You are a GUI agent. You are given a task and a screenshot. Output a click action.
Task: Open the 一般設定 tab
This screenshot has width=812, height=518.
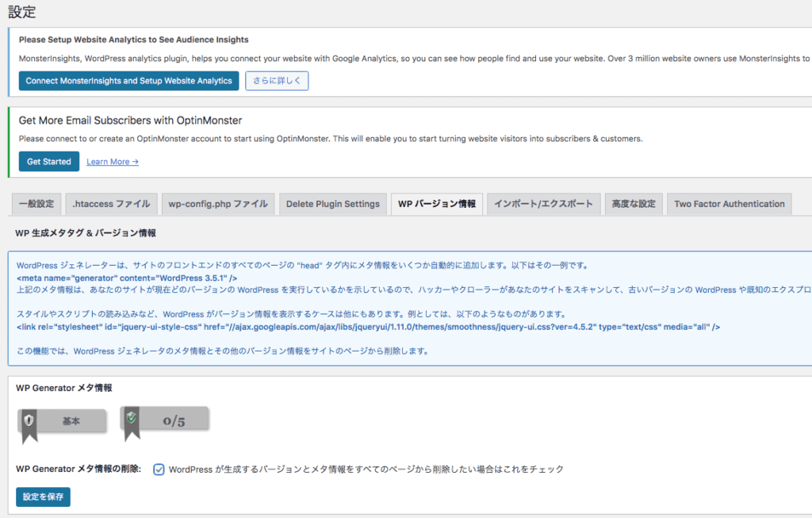click(36, 204)
